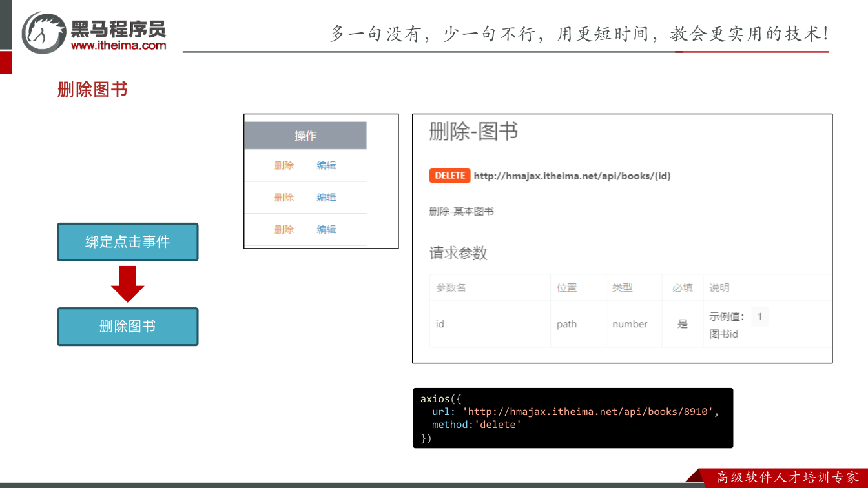Click the method:'delete' code line
The image size is (868, 488).
[477, 425]
